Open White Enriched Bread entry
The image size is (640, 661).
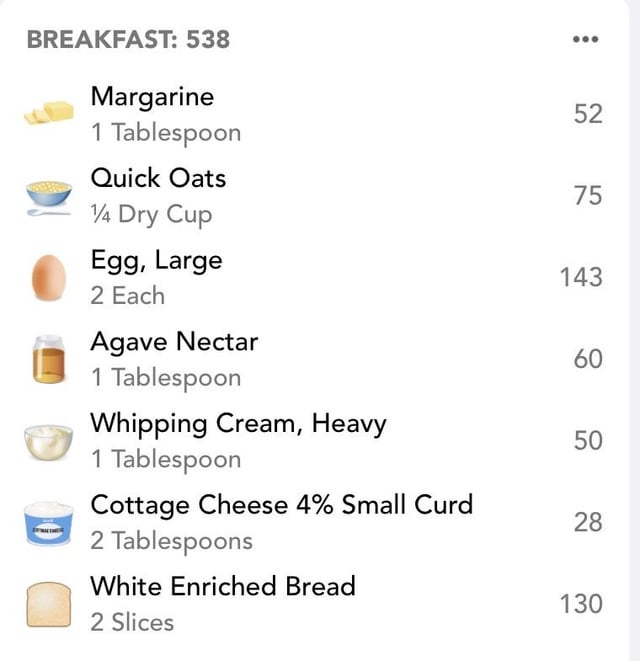pyautogui.click(x=314, y=604)
